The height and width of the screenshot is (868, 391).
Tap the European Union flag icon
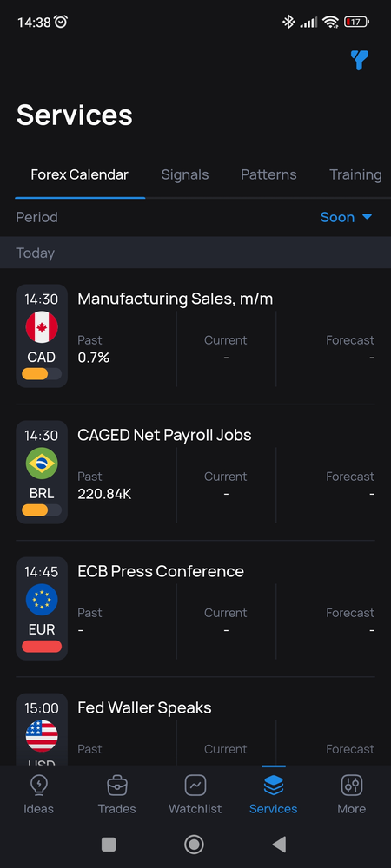pyautogui.click(x=42, y=600)
